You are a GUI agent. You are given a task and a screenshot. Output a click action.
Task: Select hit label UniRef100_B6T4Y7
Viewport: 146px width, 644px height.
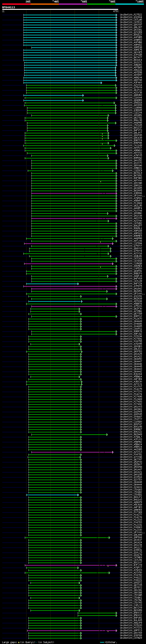point(131,58)
